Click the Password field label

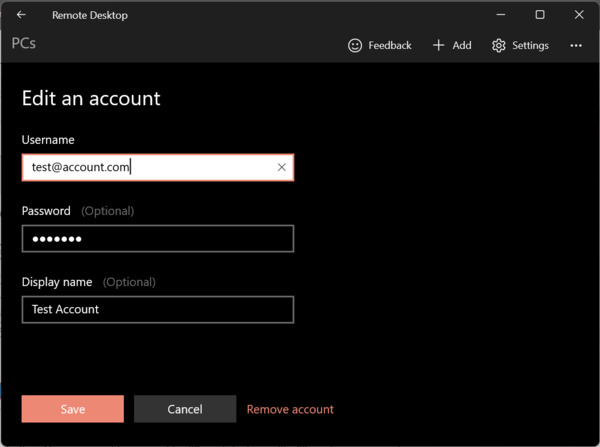(x=46, y=211)
